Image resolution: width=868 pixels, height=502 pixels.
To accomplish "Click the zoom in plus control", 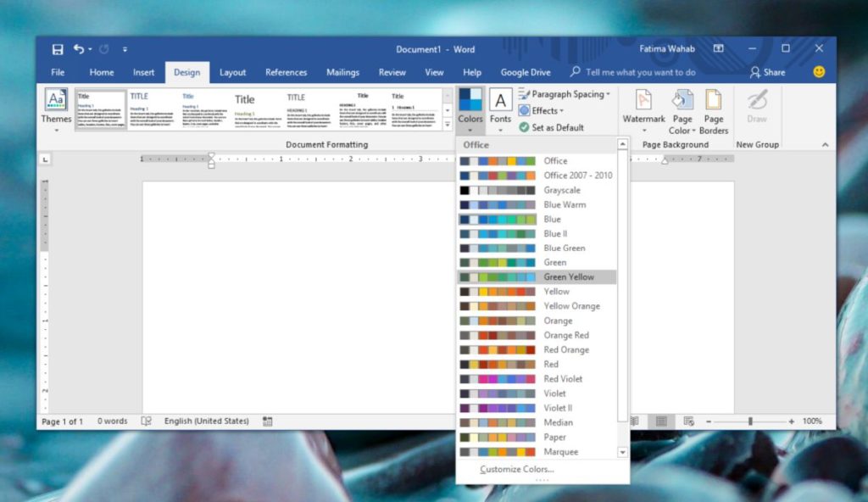I will 792,421.
